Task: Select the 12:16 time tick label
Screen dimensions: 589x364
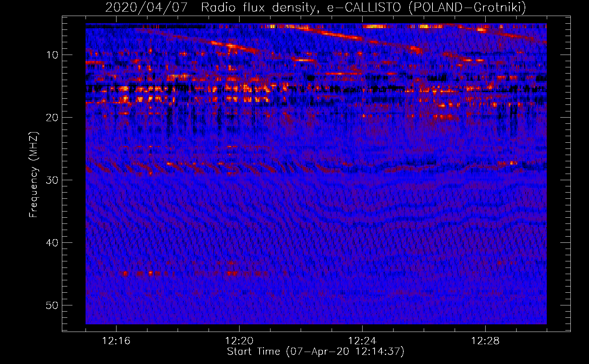Action: 116,341
